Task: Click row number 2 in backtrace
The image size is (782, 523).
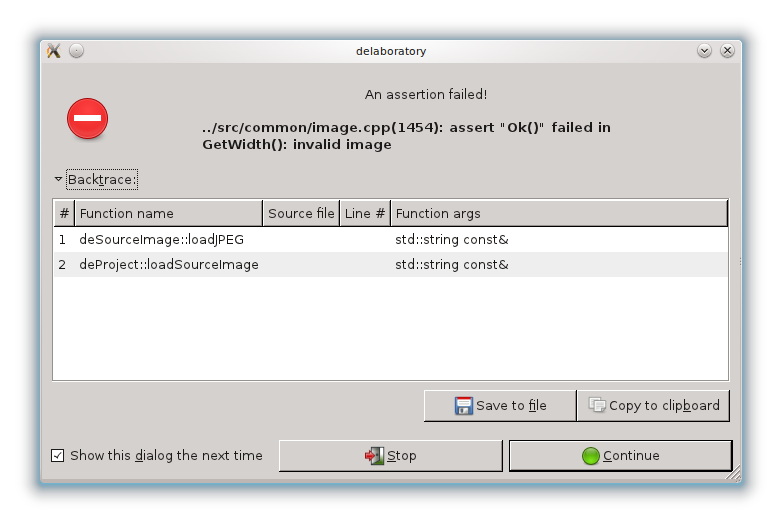Action: coord(62,265)
